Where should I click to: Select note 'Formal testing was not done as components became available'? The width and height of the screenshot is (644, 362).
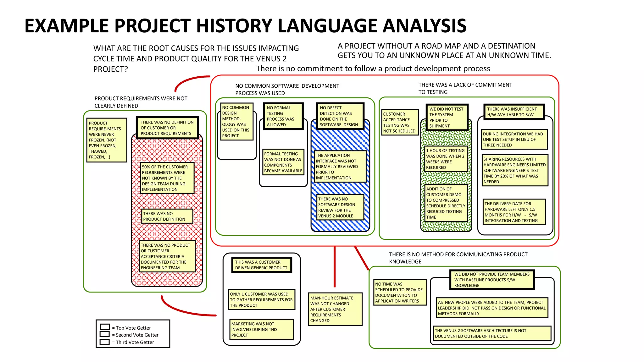click(283, 162)
